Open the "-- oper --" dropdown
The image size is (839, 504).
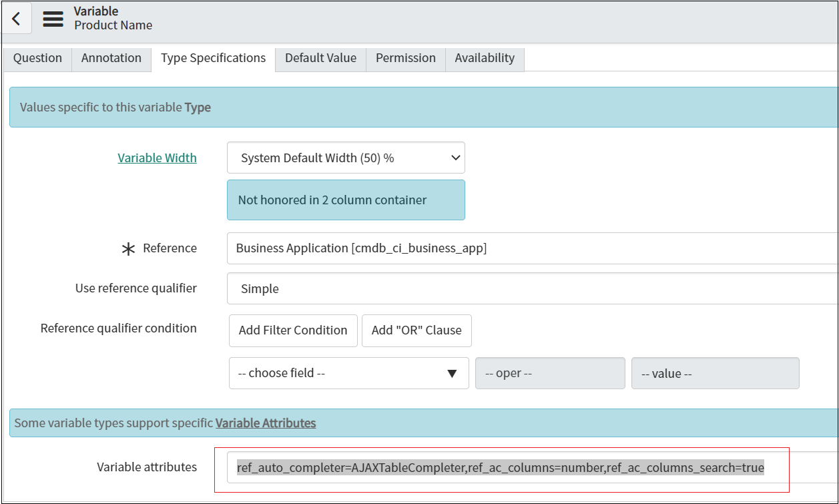click(549, 373)
